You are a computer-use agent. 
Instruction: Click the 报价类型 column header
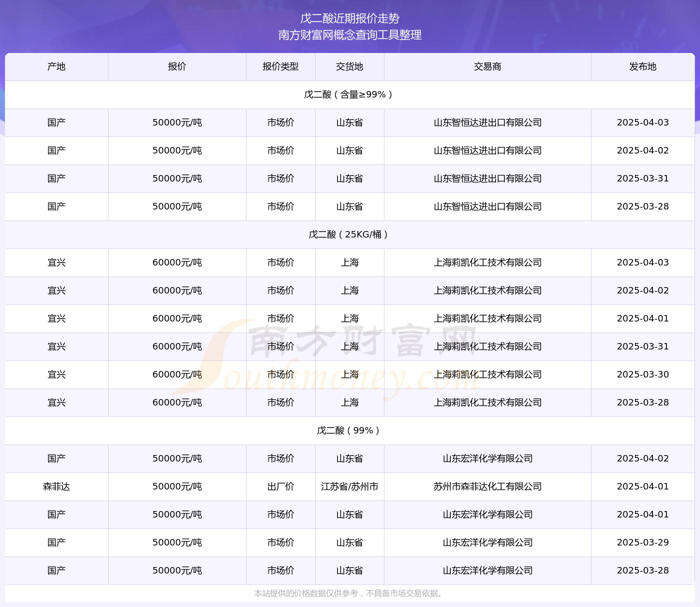point(280,66)
